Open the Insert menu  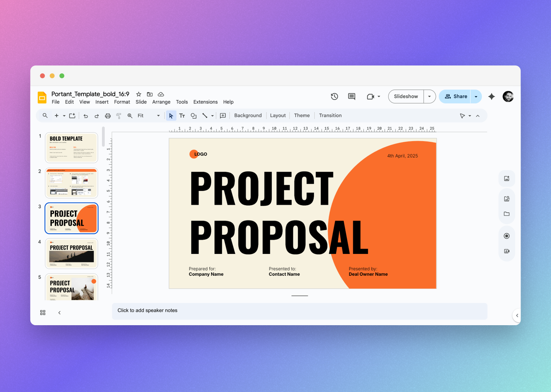click(x=102, y=102)
